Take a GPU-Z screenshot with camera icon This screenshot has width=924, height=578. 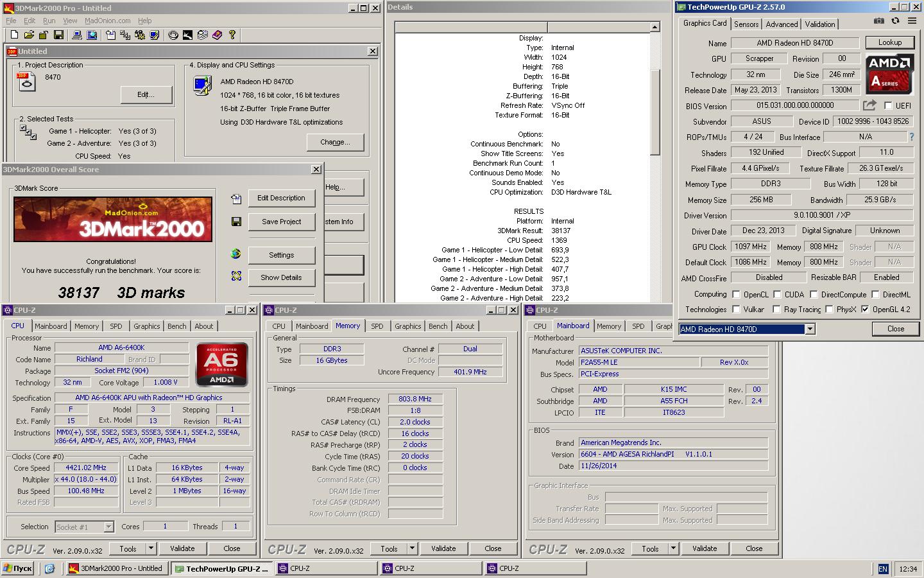[x=879, y=21]
